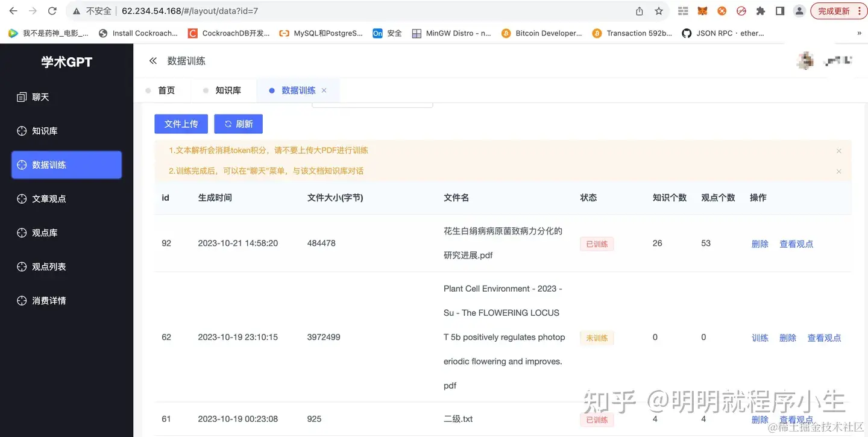Click the browser address bar URL
Image resolution: width=868 pixels, height=437 pixels.
click(190, 11)
